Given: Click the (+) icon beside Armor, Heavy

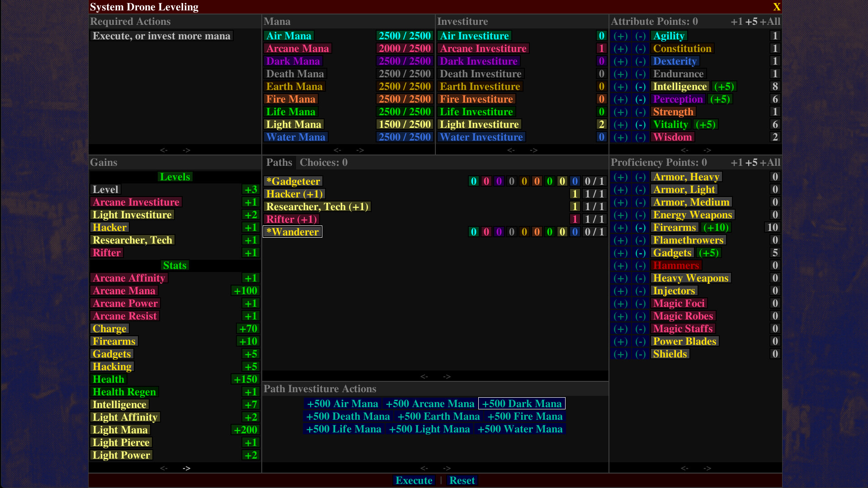Looking at the screenshot, I should 621,177.
